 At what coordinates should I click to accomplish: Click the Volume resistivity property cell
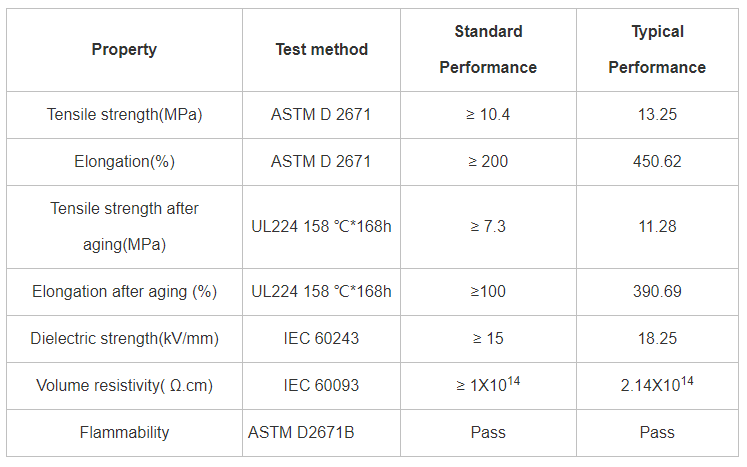[124, 386]
